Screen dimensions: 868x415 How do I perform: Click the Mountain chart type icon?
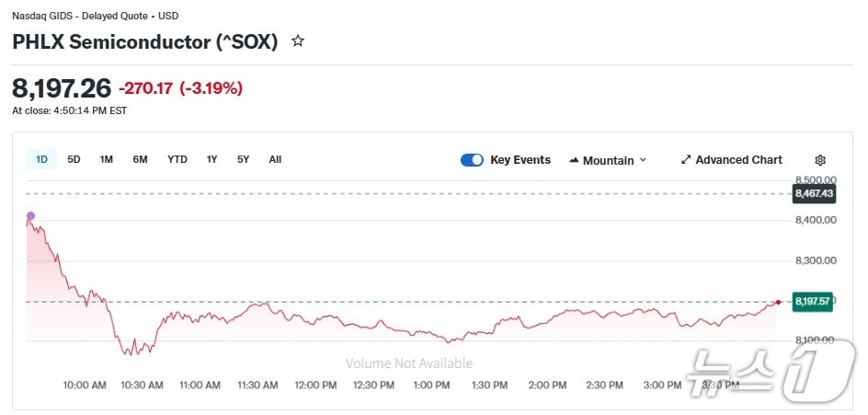tap(574, 160)
